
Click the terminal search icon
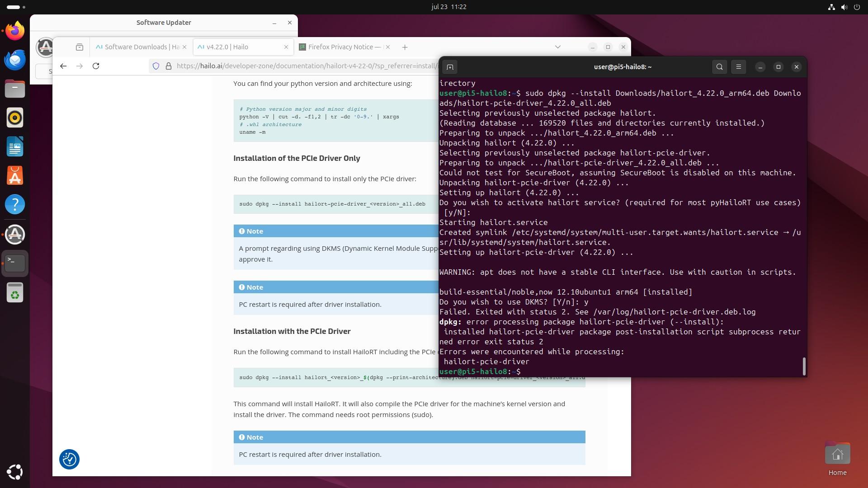[x=719, y=67]
